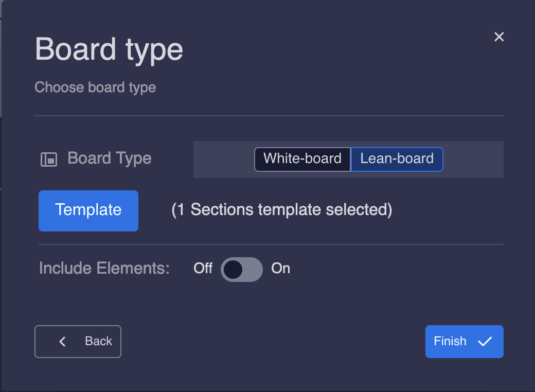Click the word Finish on the blue button
This screenshot has width=535, height=392.
(x=450, y=341)
